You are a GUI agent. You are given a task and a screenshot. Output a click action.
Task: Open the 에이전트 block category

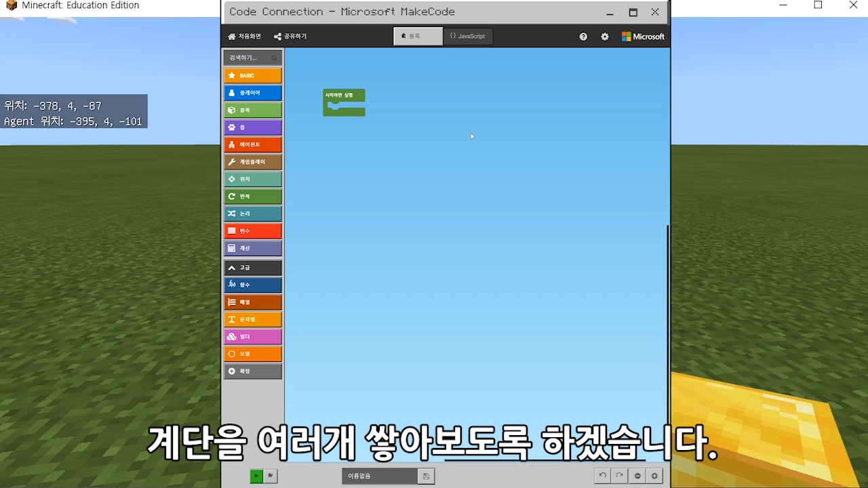tap(253, 144)
